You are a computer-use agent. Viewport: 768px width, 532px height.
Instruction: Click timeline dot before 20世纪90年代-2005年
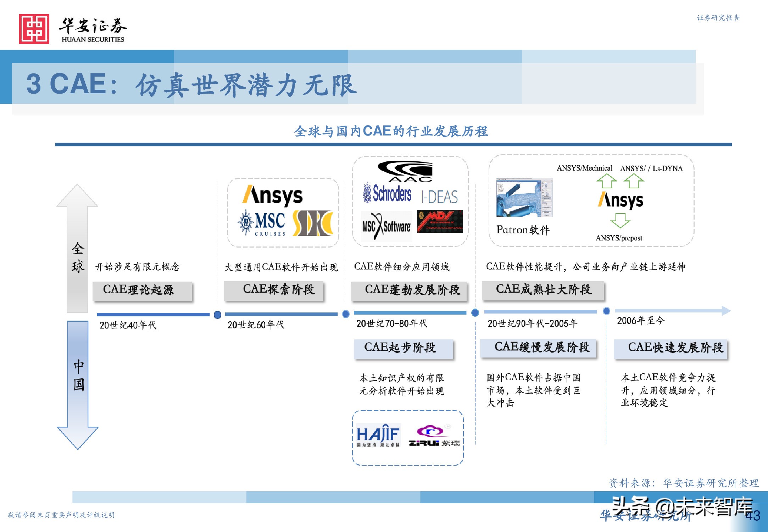tap(475, 312)
